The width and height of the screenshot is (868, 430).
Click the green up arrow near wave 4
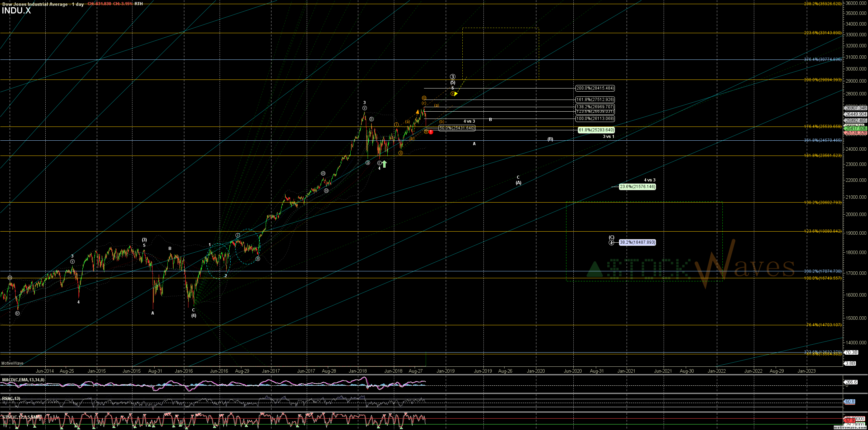(384, 164)
